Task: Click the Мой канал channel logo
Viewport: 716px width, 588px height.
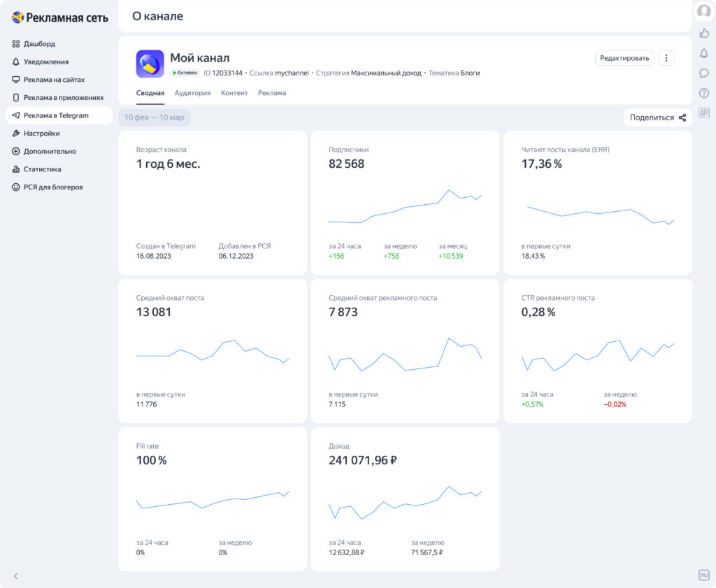Action: [x=150, y=64]
